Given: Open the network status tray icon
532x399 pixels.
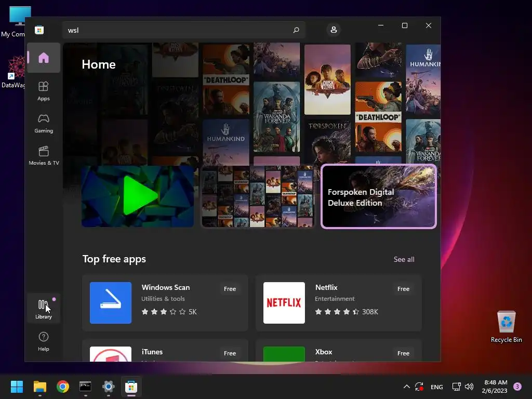Looking at the screenshot, I should click(x=456, y=387).
